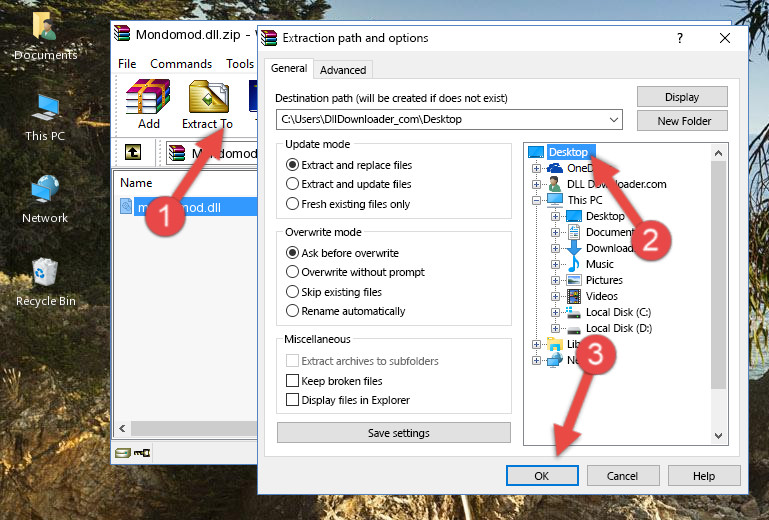Choose Extract and replace files

[349, 165]
